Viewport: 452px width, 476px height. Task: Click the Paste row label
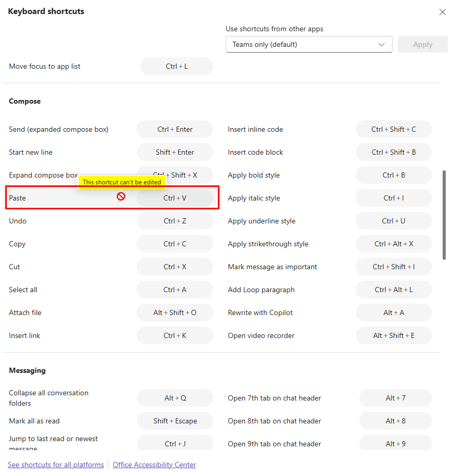point(17,198)
